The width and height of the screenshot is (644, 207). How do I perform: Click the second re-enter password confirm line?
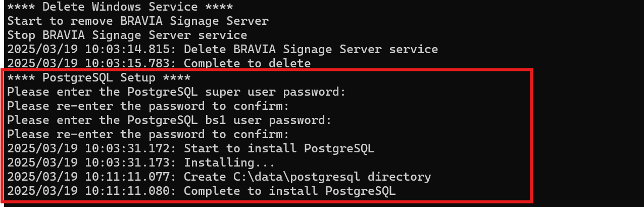(148, 135)
